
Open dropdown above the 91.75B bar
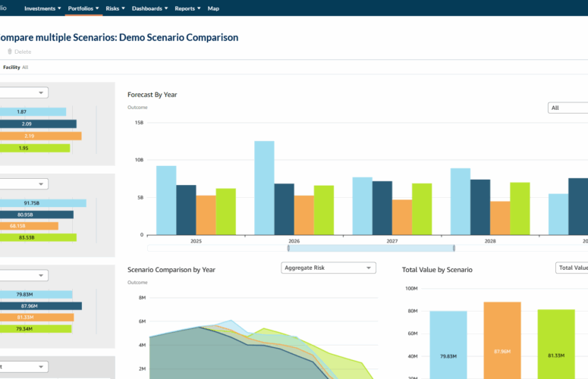[x=23, y=183]
